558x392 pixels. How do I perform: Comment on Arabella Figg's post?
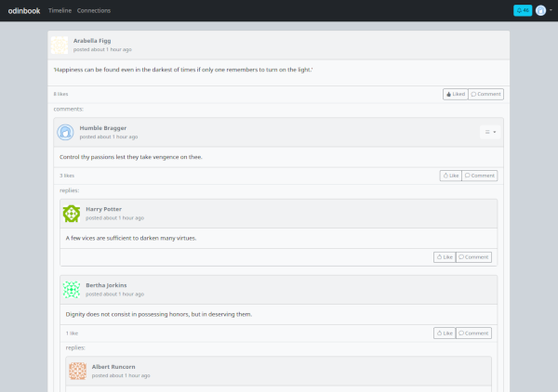[485, 94]
